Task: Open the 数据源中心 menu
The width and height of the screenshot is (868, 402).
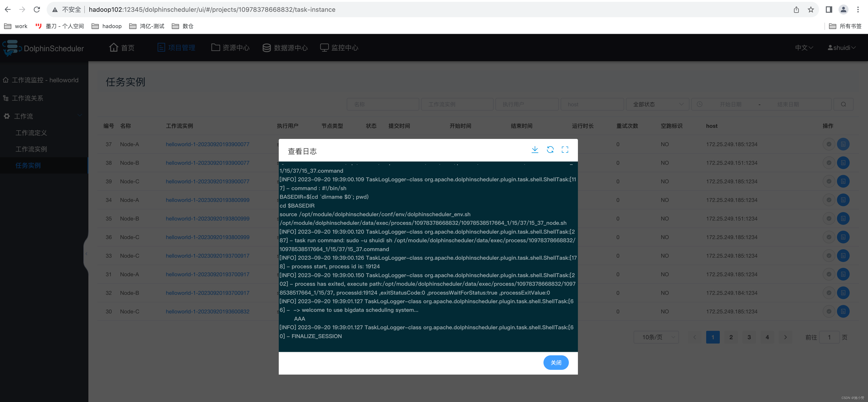Action: (285, 48)
